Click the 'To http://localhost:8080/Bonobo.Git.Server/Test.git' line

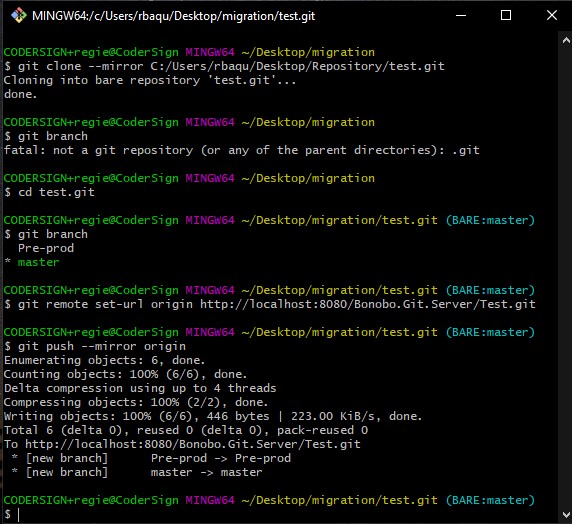[x=182, y=444]
